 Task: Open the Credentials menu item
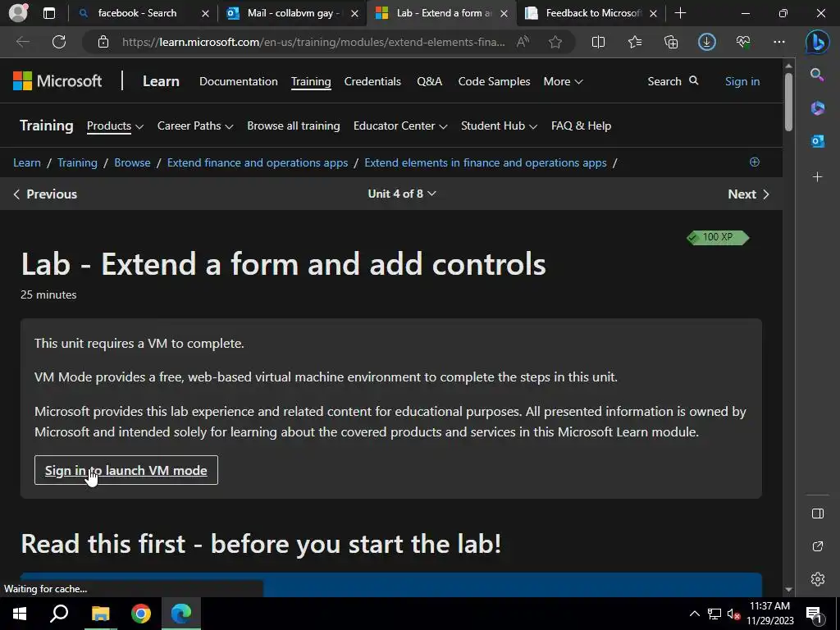coord(372,81)
